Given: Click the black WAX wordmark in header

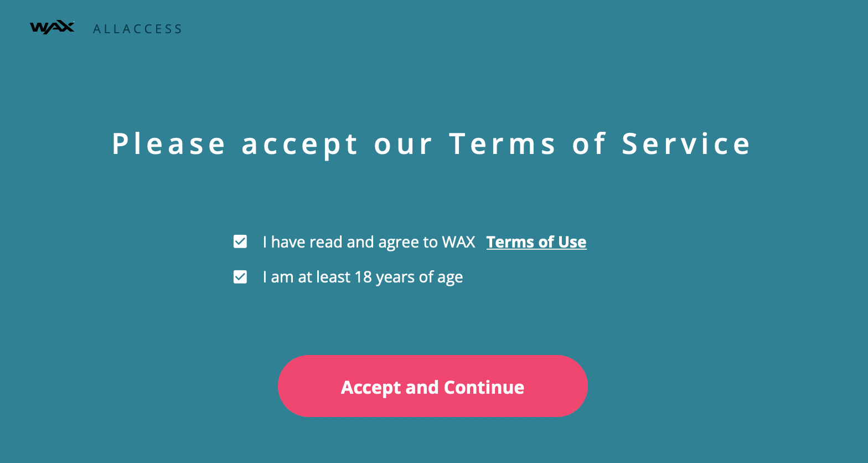Looking at the screenshot, I should click(x=52, y=28).
